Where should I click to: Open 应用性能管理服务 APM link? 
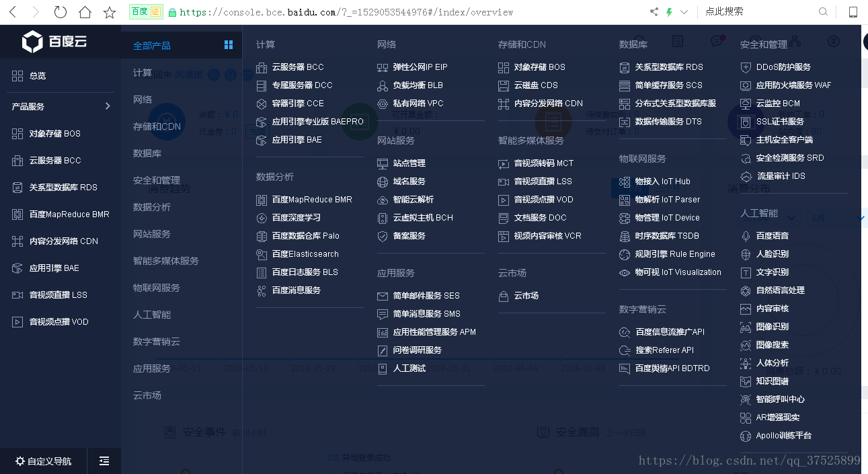[x=434, y=332]
